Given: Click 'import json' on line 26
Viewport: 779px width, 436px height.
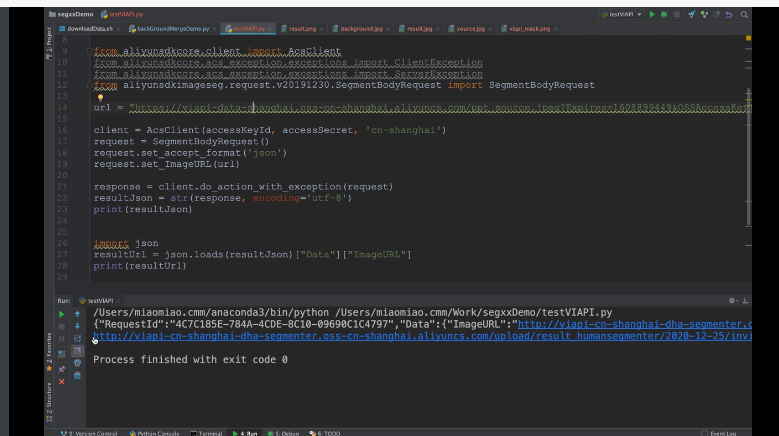Looking at the screenshot, I should [126, 243].
